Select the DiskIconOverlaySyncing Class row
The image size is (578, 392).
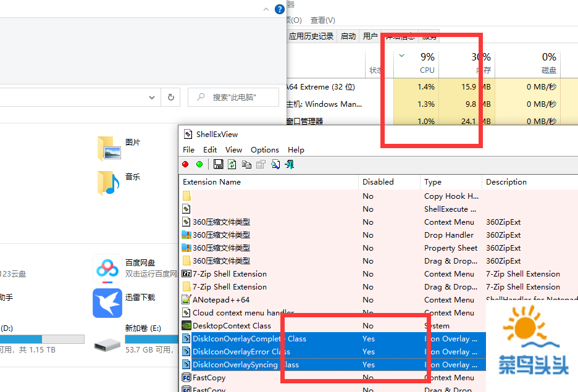(x=332, y=364)
